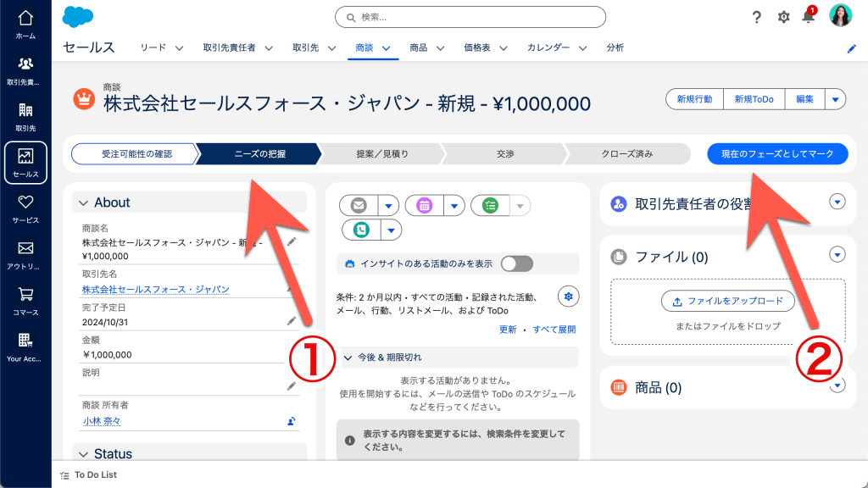Open the user profile avatar

point(840,15)
